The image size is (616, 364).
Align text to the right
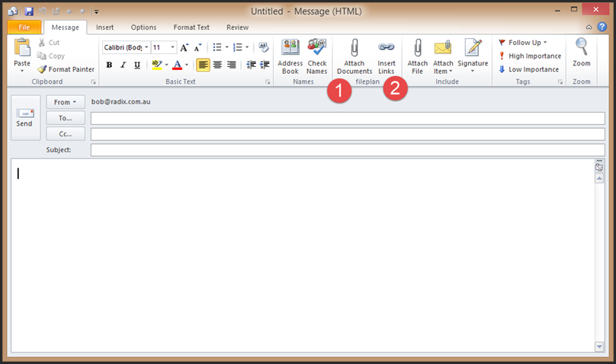[232, 65]
